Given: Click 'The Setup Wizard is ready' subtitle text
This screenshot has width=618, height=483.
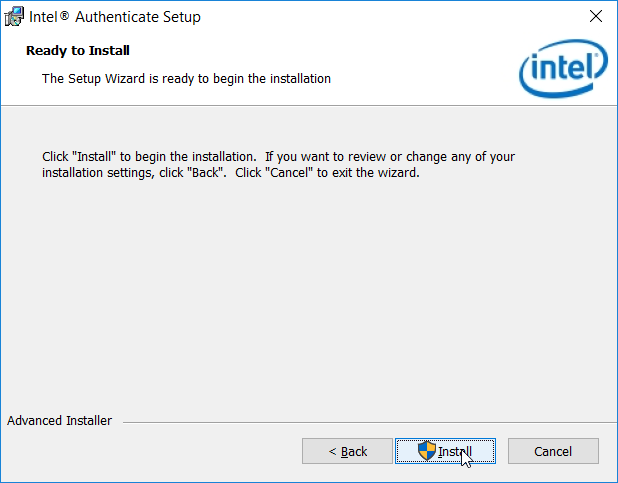Looking at the screenshot, I should tap(186, 78).
